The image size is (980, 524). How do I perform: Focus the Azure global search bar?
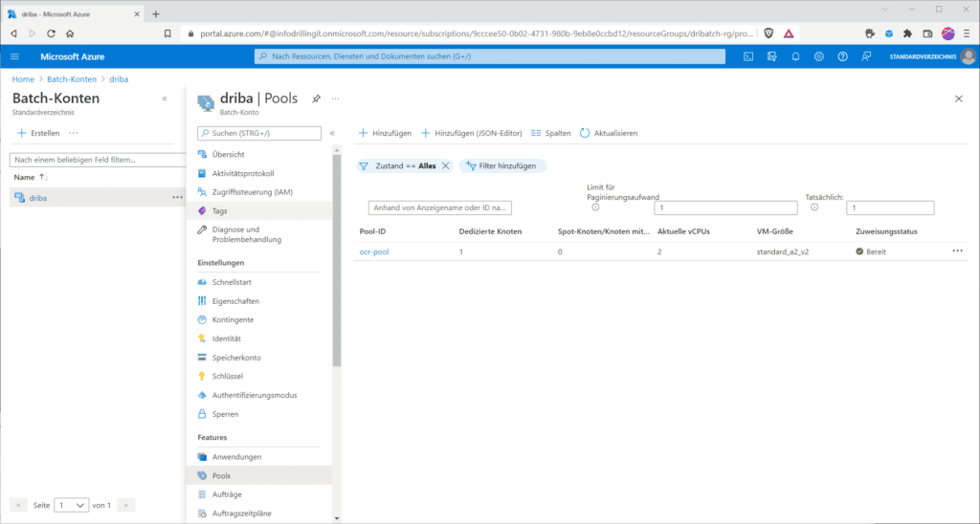(490, 56)
